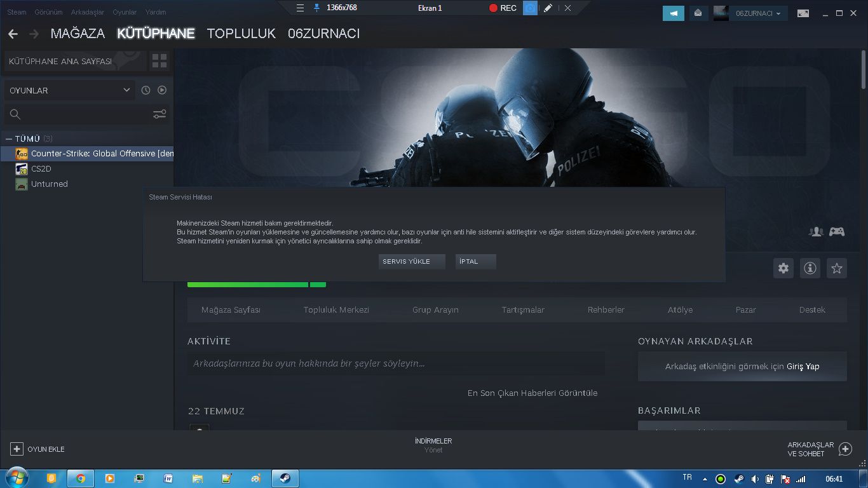Go to the TOPLULUK tab

point(241,34)
